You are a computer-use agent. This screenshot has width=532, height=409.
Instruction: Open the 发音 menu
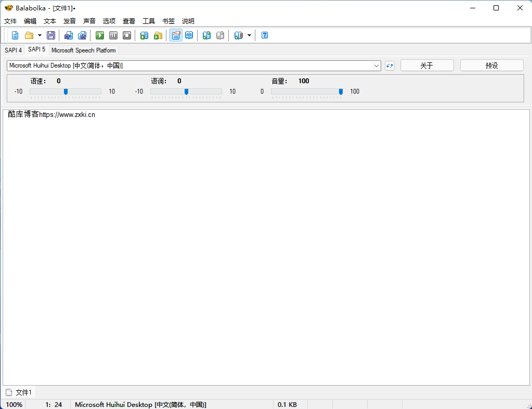click(70, 21)
